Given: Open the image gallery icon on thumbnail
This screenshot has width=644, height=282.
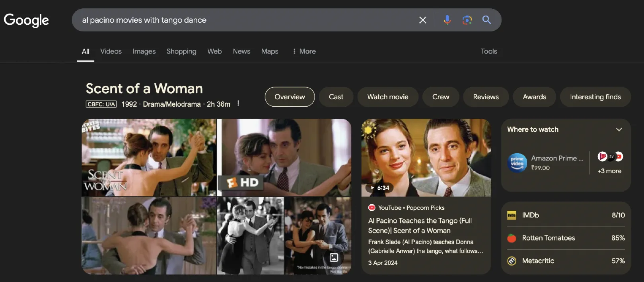Looking at the screenshot, I should (334, 258).
